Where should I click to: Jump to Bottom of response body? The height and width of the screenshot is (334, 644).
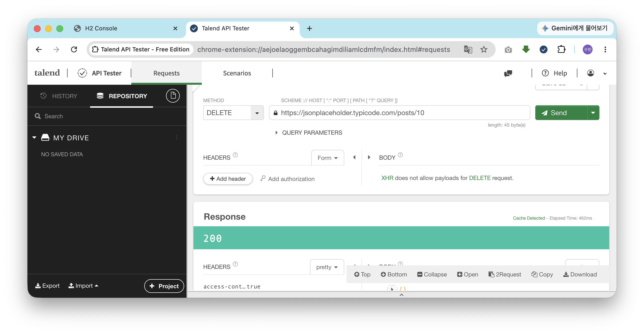point(394,274)
